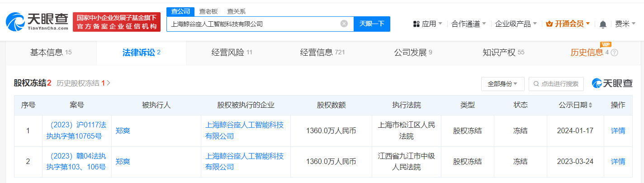Select the 法律诉讼 tab
Viewport: 644px width, 183px height.
tap(142, 53)
